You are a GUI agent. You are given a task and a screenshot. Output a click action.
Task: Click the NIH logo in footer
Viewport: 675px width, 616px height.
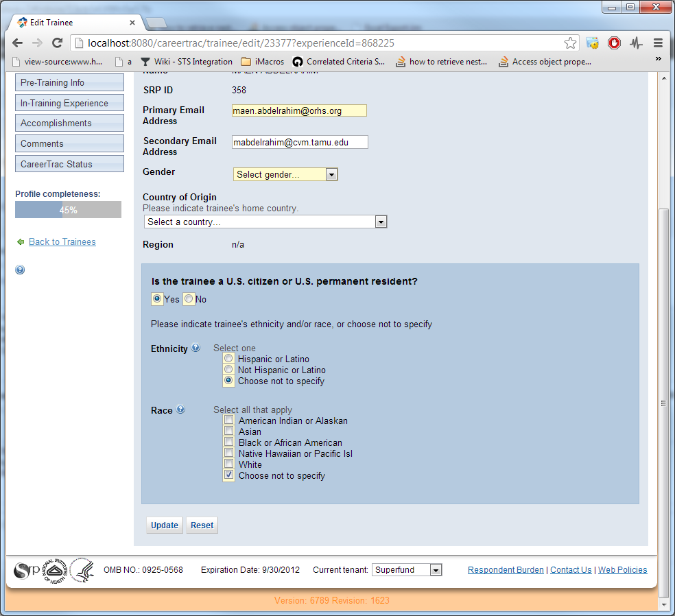point(55,571)
